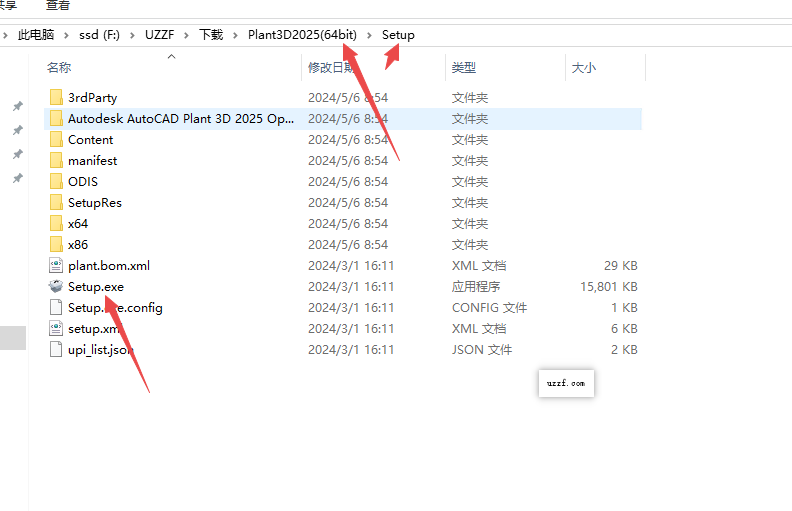Select the ODIS folder icon

tap(56, 181)
